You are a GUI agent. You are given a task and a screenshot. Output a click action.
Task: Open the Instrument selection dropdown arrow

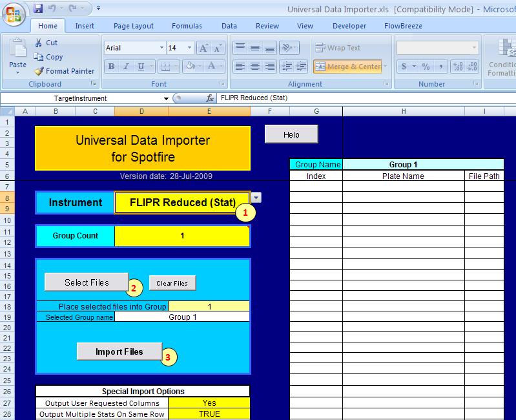tap(256, 198)
